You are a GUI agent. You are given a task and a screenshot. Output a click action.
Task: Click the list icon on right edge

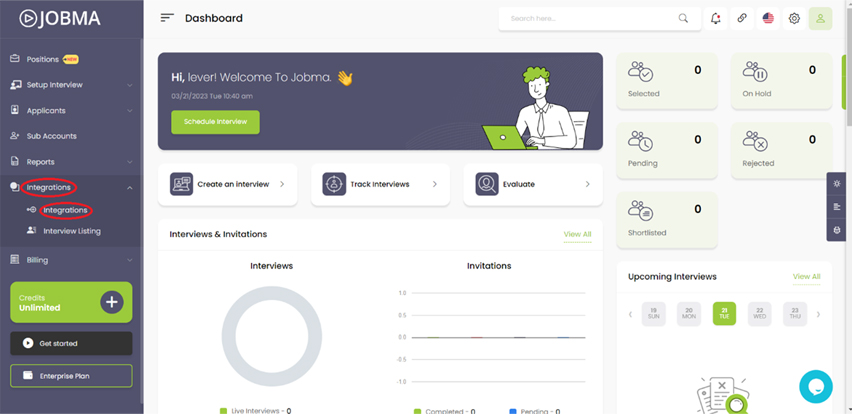click(x=837, y=206)
